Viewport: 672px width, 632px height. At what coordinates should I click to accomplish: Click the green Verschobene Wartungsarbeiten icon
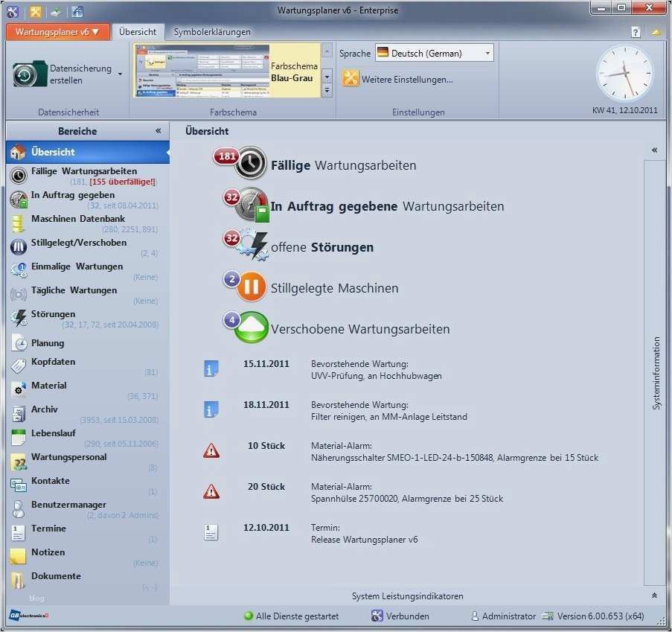[x=251, y=327]
